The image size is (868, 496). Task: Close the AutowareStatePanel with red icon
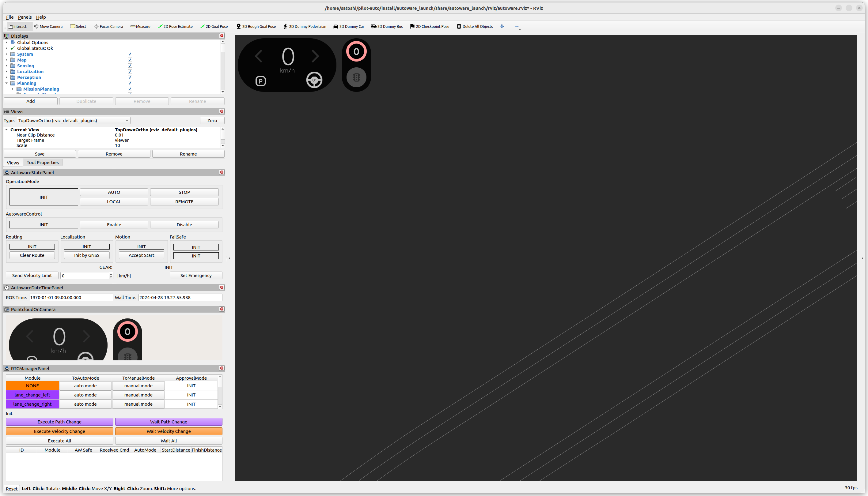222,172
